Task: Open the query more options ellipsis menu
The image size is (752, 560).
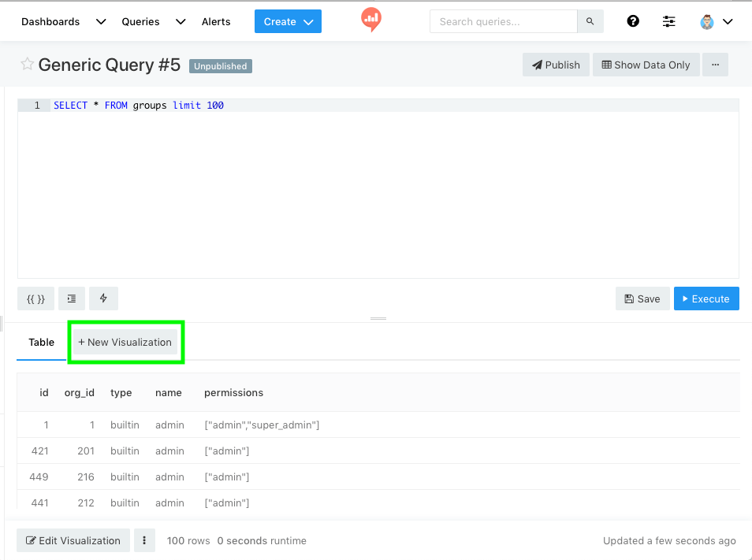Action: pos(715,65)
